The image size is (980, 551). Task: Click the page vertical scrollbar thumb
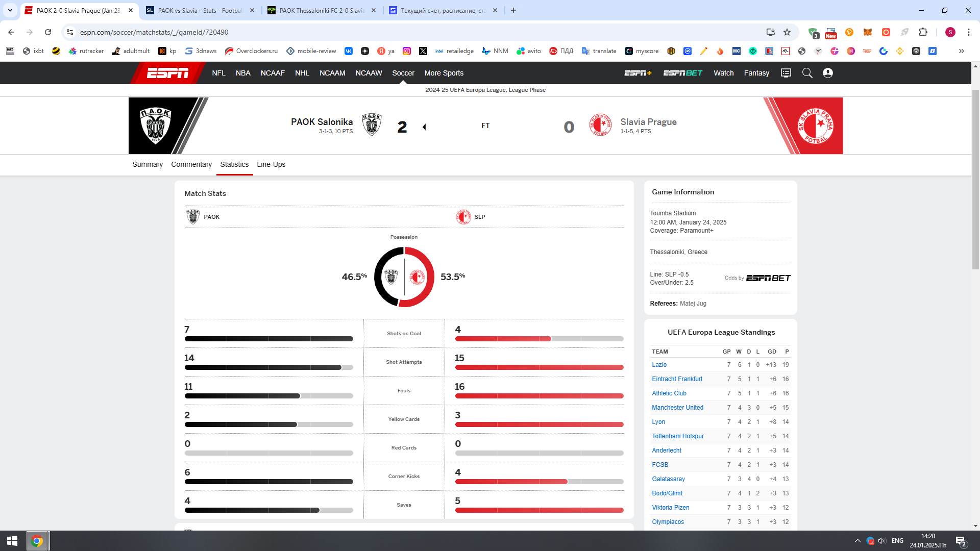pos(975,179)
